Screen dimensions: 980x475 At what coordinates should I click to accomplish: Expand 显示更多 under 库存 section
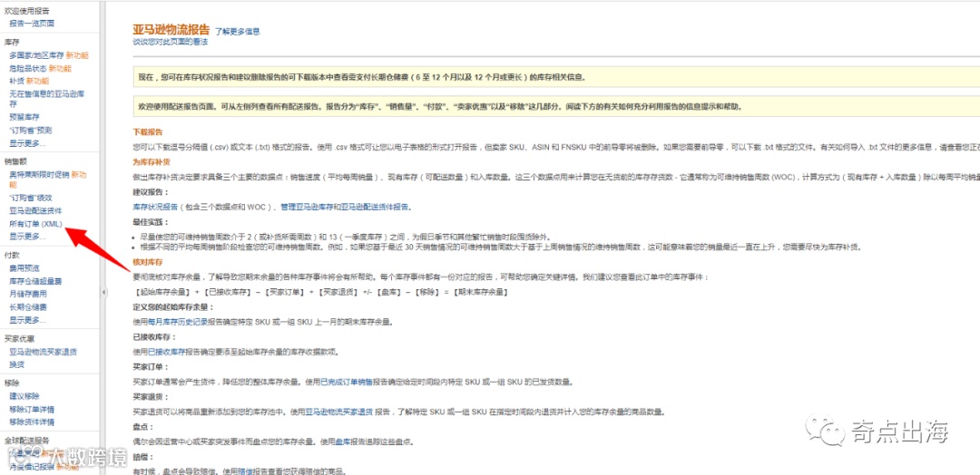point(27,143)
